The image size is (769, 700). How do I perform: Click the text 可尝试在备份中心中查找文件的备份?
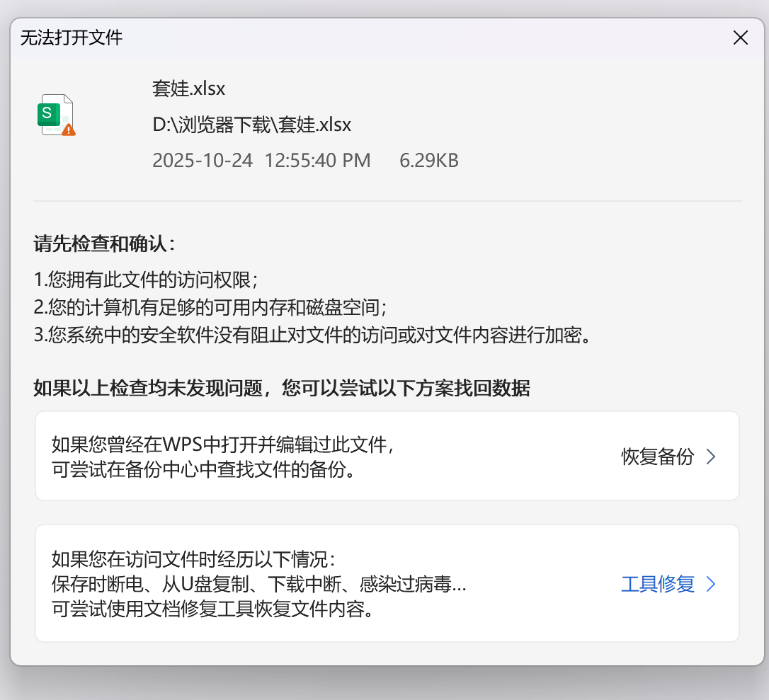click(203, 469)
